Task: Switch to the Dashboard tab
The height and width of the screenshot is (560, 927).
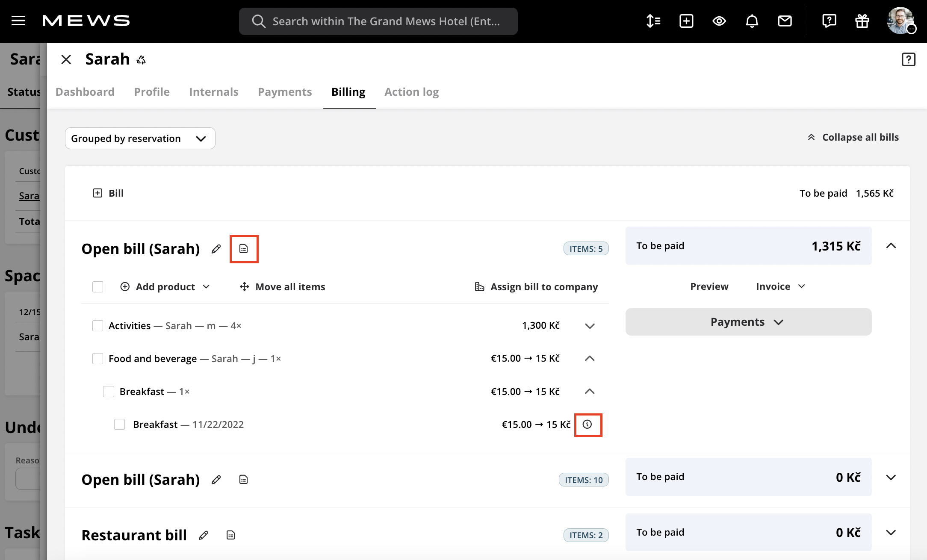Action: (85, 92)
